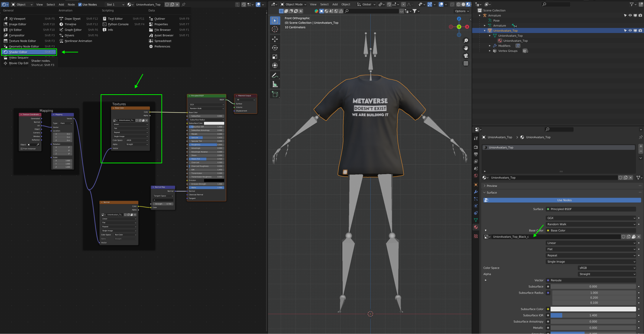Toggle UnionAvatars_Top selectable arrow icon

(x=625, y=30)
